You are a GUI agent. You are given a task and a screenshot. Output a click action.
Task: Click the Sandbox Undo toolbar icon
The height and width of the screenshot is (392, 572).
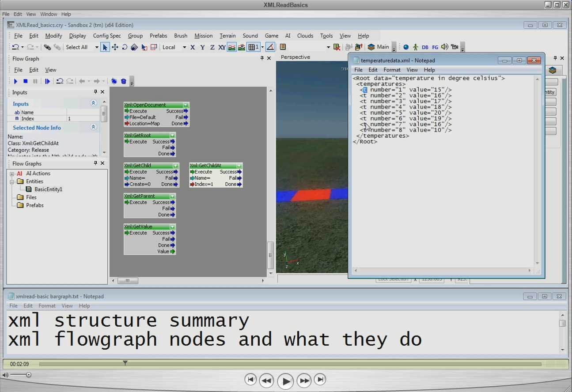(x=15, y=47)
